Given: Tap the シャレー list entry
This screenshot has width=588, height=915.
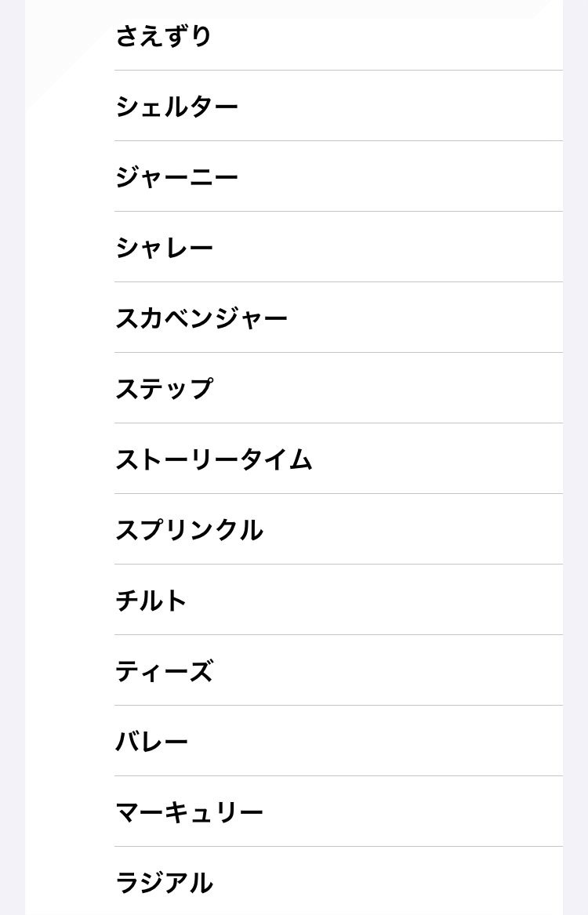Looking at the screenshot, I should (165, 248).
